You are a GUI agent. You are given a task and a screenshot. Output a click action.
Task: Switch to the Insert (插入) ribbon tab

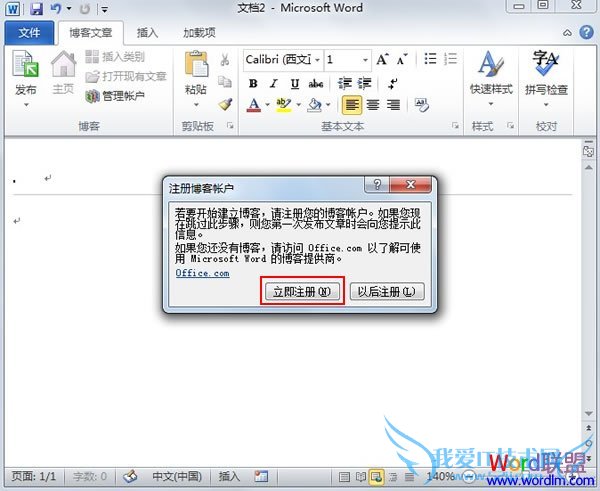click(x=147, y=33)
